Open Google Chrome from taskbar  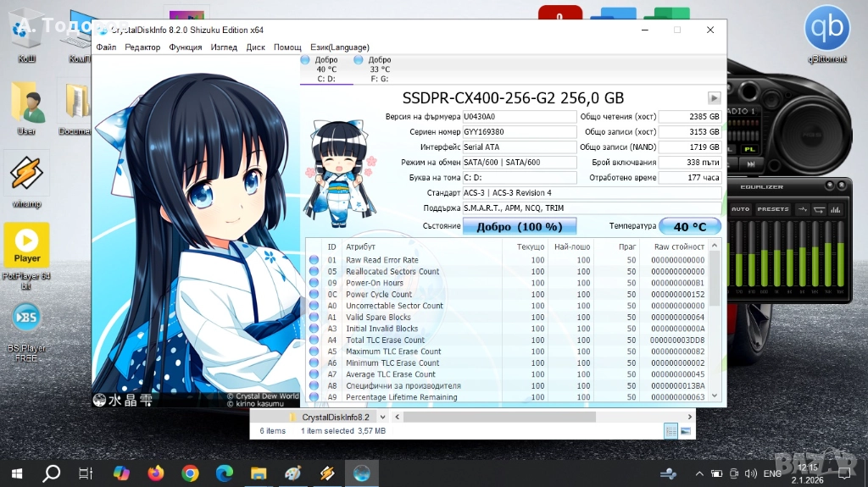click(x=190, y=473)
